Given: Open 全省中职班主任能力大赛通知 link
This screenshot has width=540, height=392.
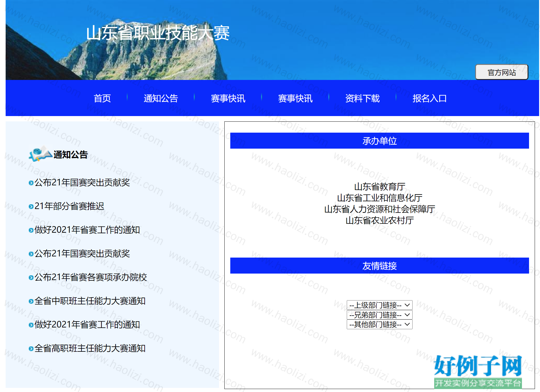Looking at the screenshot, I should coord(90,301).
